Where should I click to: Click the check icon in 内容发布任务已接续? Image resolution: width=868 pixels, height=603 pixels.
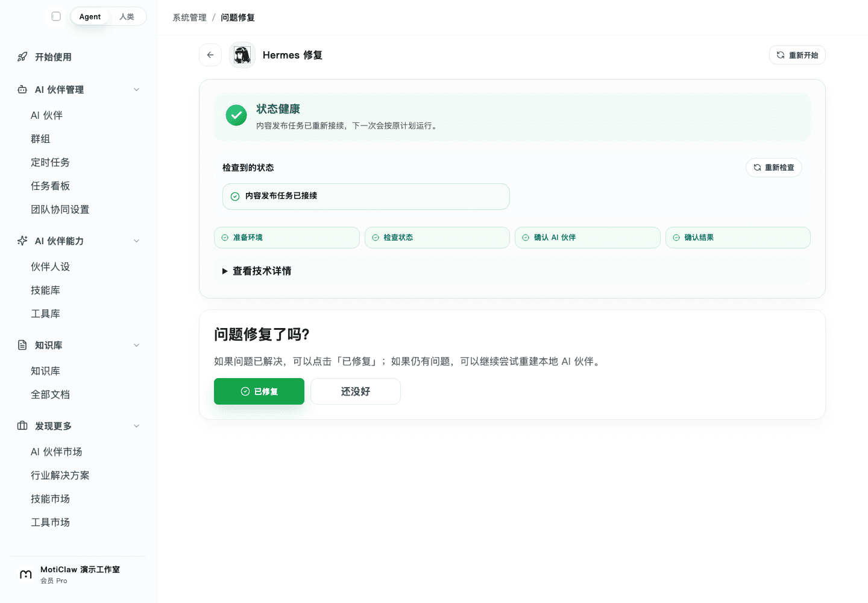(235, 197)
